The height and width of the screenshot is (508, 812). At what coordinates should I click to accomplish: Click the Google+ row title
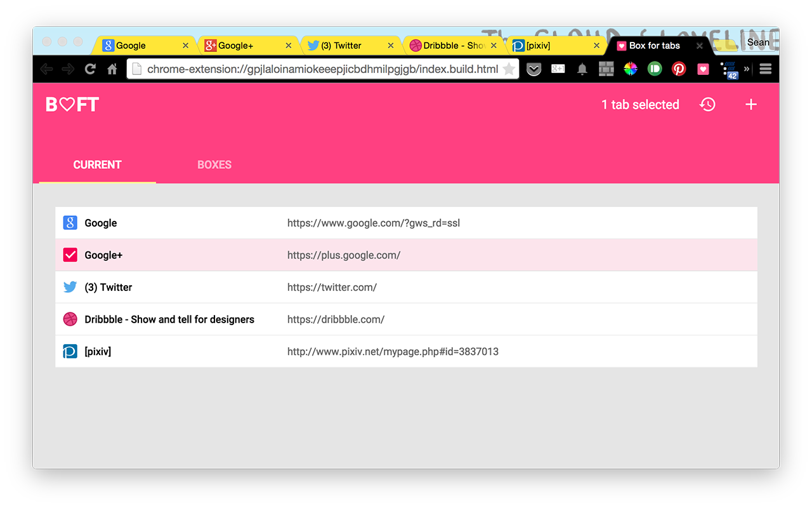pyautogui.click(x=103, y=255)
